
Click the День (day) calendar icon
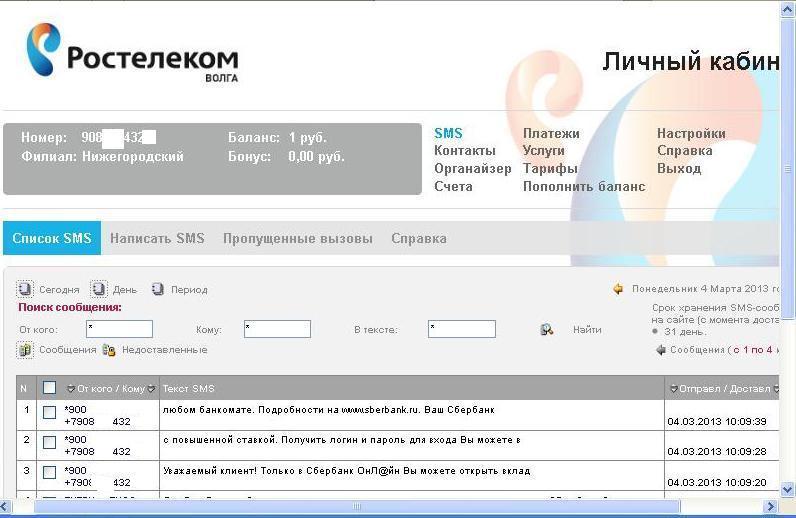pos(99,289)
